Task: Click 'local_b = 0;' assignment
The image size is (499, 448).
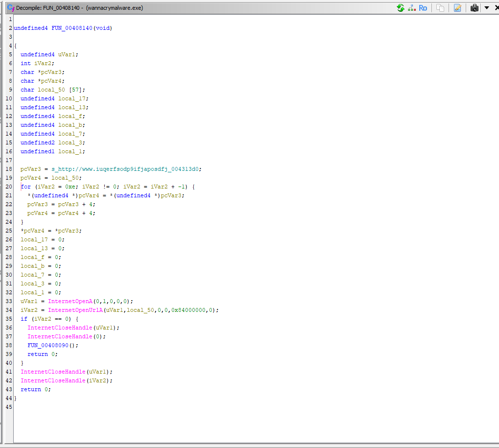Action: [x=41, y=266]
